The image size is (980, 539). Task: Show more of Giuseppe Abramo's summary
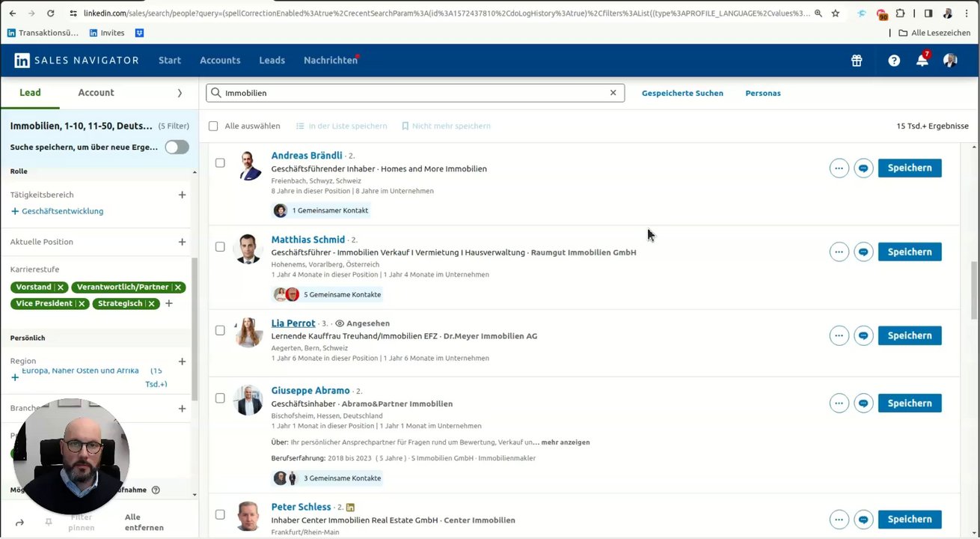[x=566, y=442]
